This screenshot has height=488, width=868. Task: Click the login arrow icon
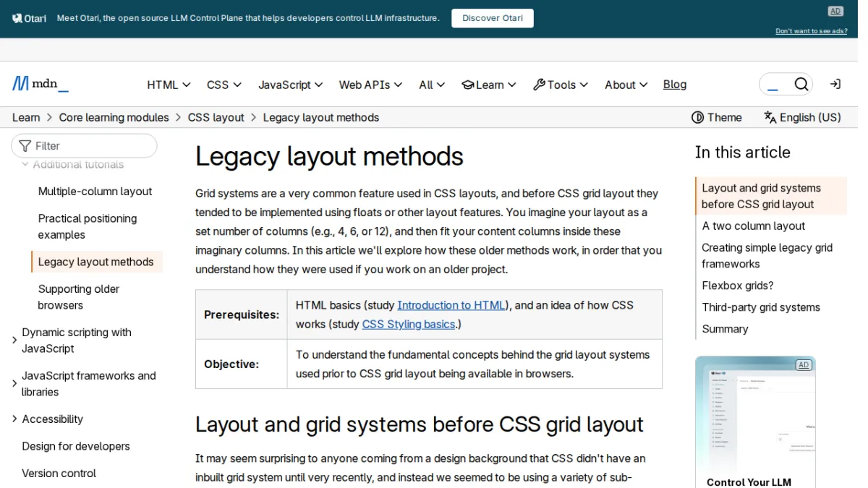(835, 84)
